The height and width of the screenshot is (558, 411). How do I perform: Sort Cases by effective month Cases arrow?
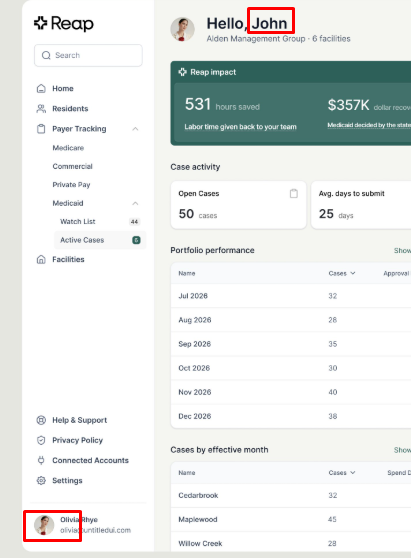[x=353, y=473]
